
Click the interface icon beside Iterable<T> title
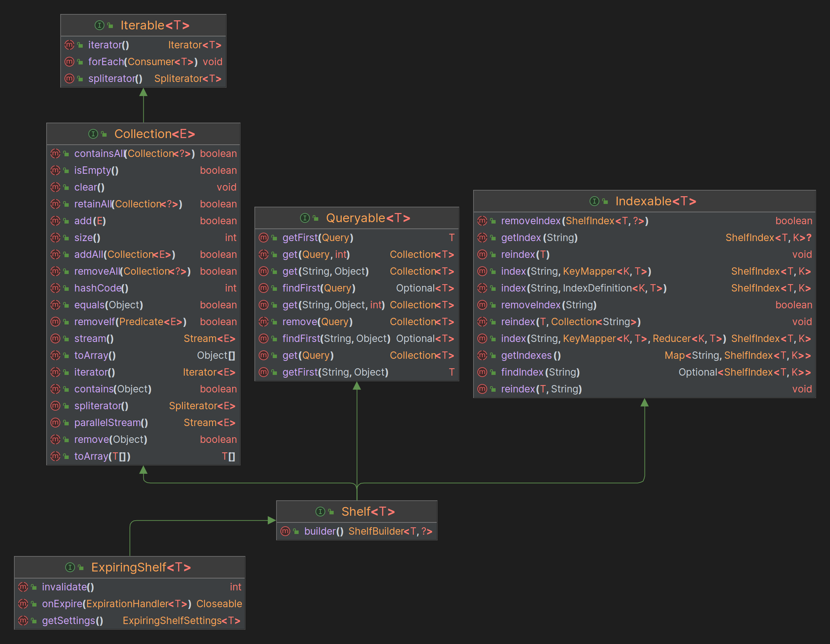[99, 26]
